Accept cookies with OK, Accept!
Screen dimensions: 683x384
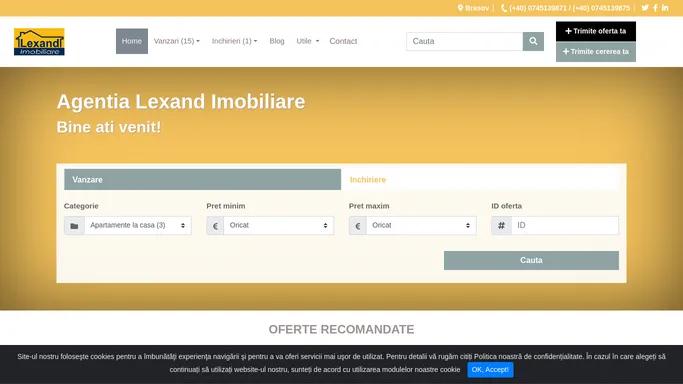tap(490, 370)
